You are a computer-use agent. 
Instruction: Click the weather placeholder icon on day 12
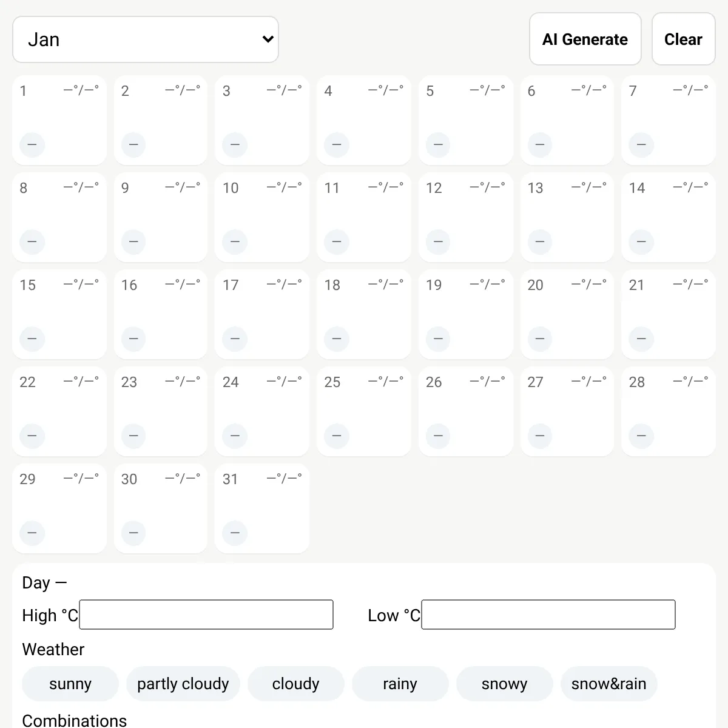coord(438,242)
